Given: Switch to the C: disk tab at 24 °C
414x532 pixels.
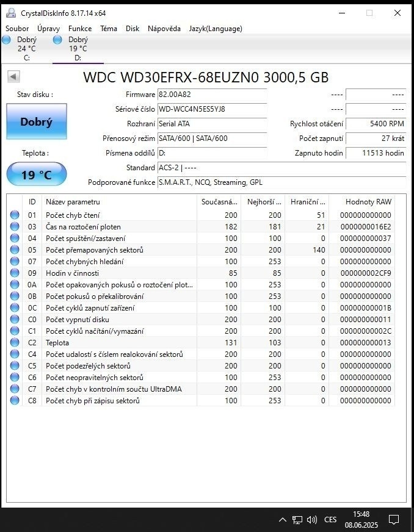Looking at the screenshot, I should coord(26,49).
